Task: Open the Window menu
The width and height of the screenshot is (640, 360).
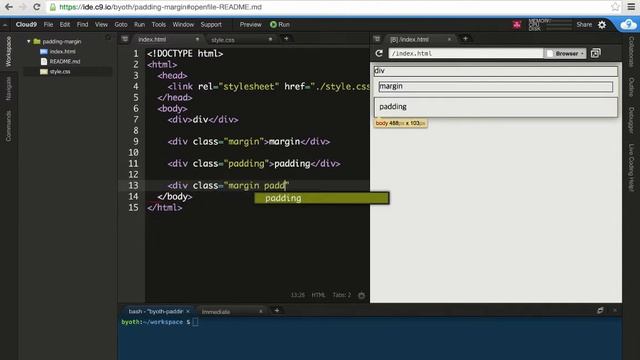Action: point(183,24)
